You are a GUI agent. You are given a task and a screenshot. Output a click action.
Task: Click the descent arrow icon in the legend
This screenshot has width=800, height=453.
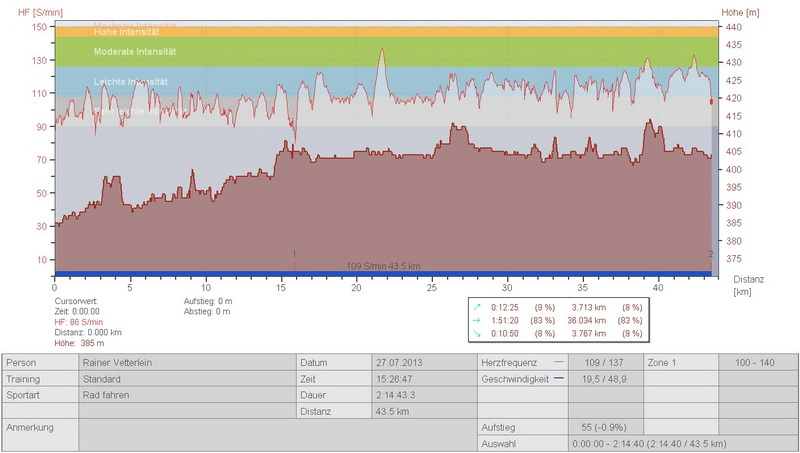pyautogui.click(x=478, y=333)
